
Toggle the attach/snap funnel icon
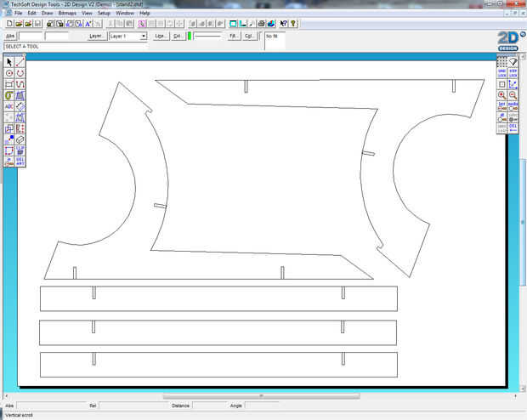(513, 62)
